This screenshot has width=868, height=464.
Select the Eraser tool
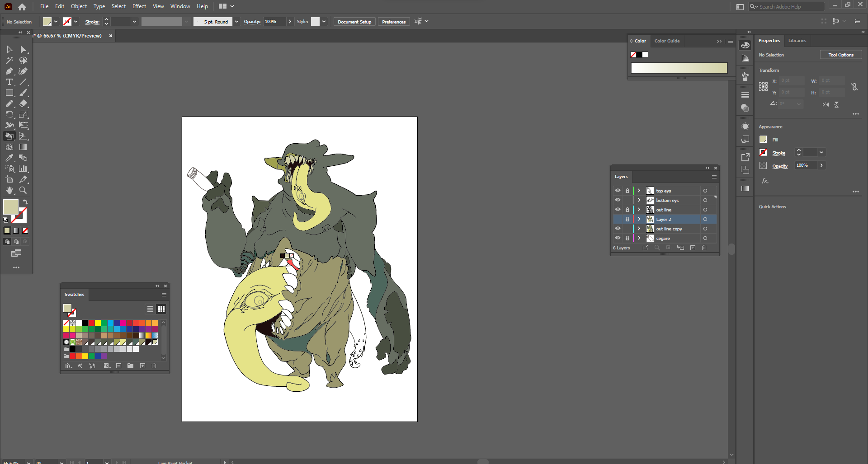tap(23, 103)
